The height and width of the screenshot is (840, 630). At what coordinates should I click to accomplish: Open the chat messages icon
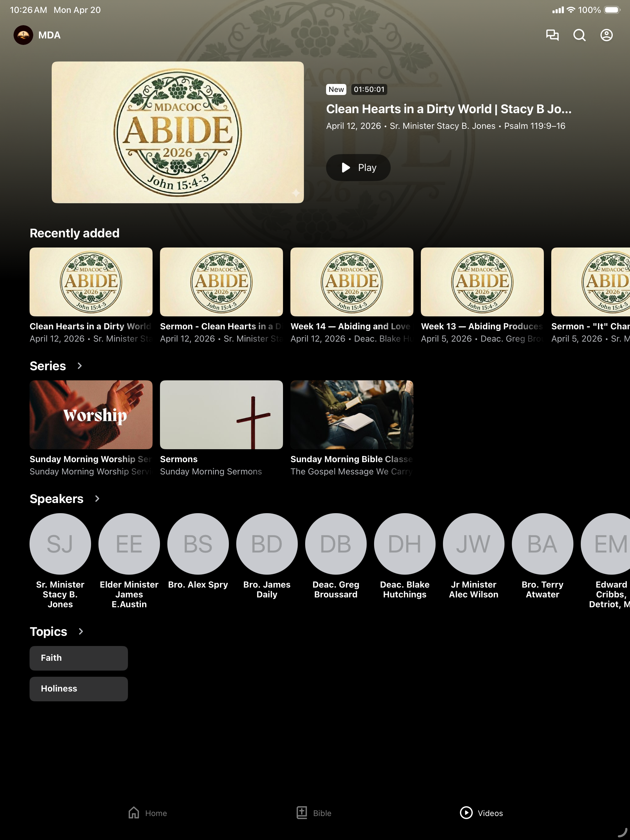click(x=552, y=35)
